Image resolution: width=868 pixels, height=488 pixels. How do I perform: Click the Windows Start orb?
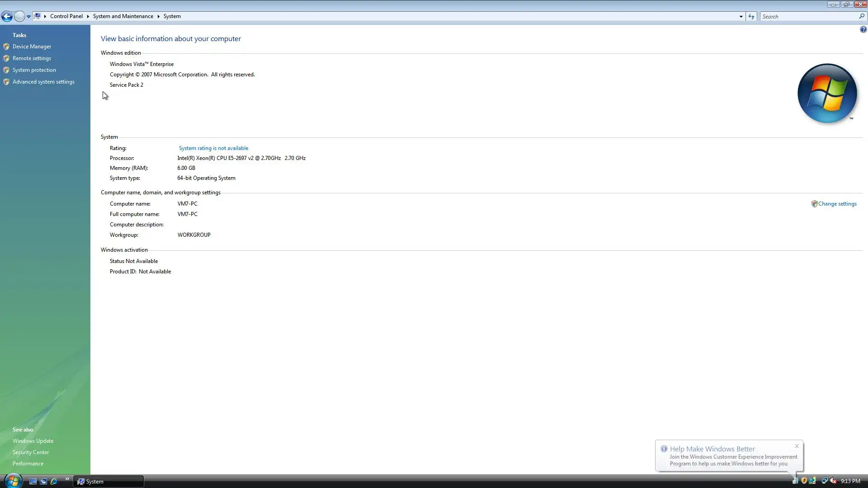point(13,481)
